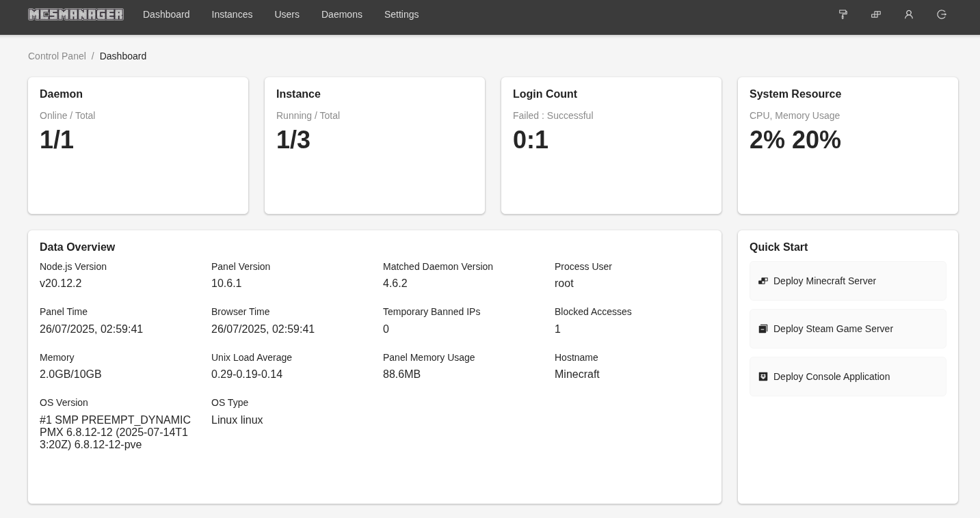
Task: Click the Quick Start heading
Action: (778, 247)
